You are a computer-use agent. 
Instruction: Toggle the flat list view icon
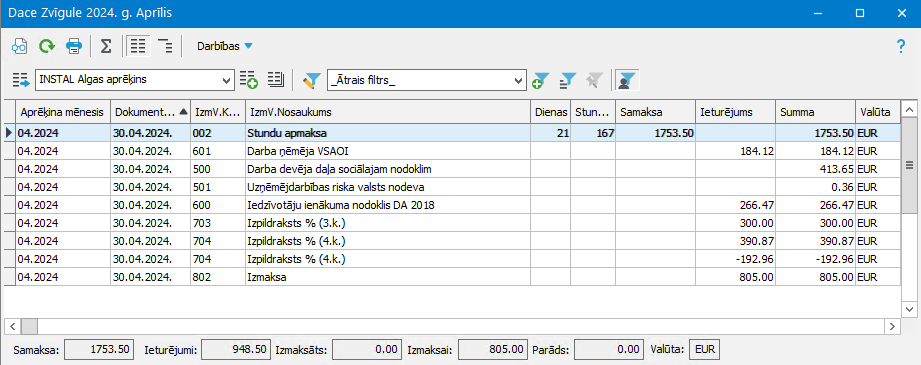click(x=138, y=46)
